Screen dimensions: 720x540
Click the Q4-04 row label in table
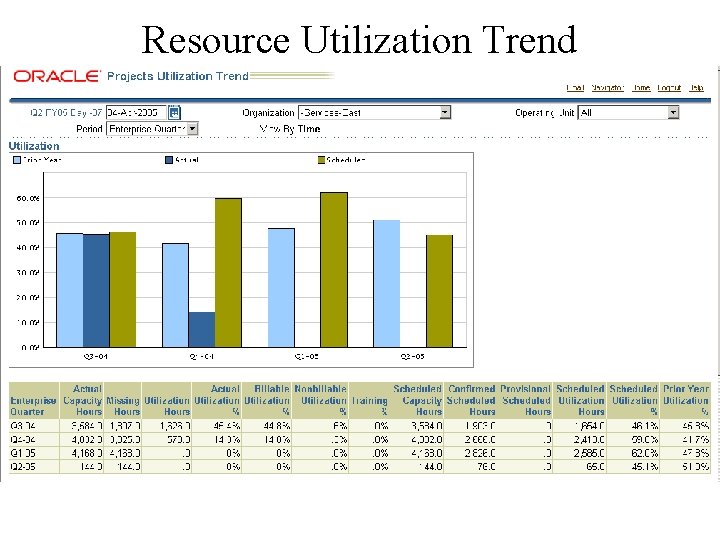click(x=22, y=439)
